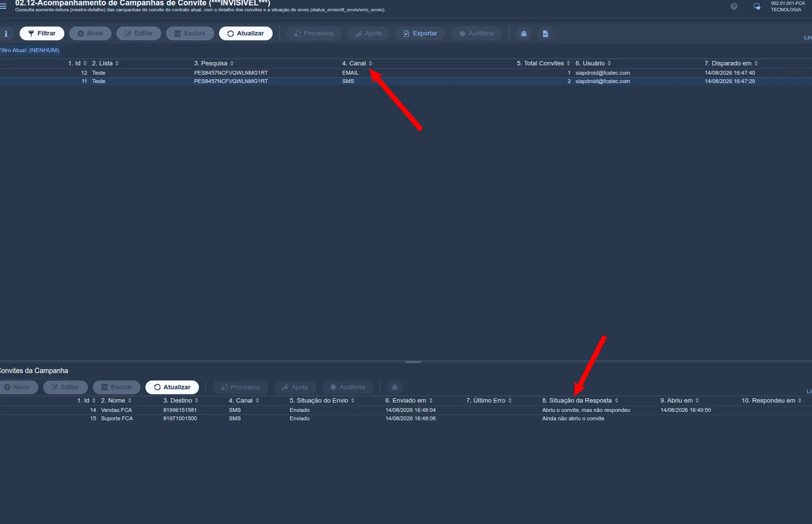Image resolution: width=812 pixels, height=524 pixels.
Task: Refresh invites with lower Atualizar button
Action: pos(172,387)
